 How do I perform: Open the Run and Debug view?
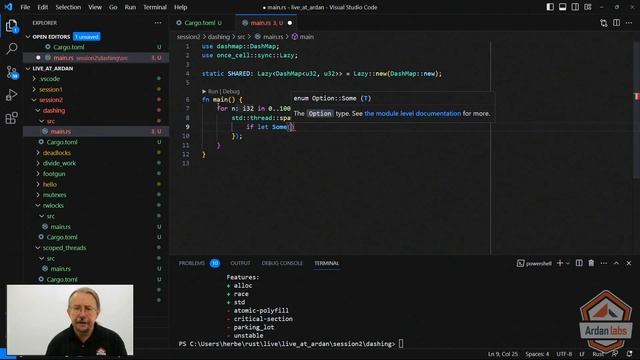coord(12,95)
